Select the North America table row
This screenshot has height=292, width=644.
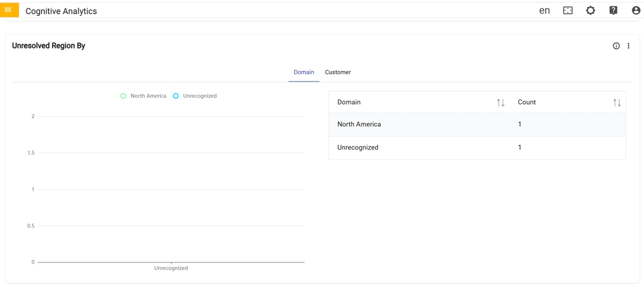click(x=477, y=125)
